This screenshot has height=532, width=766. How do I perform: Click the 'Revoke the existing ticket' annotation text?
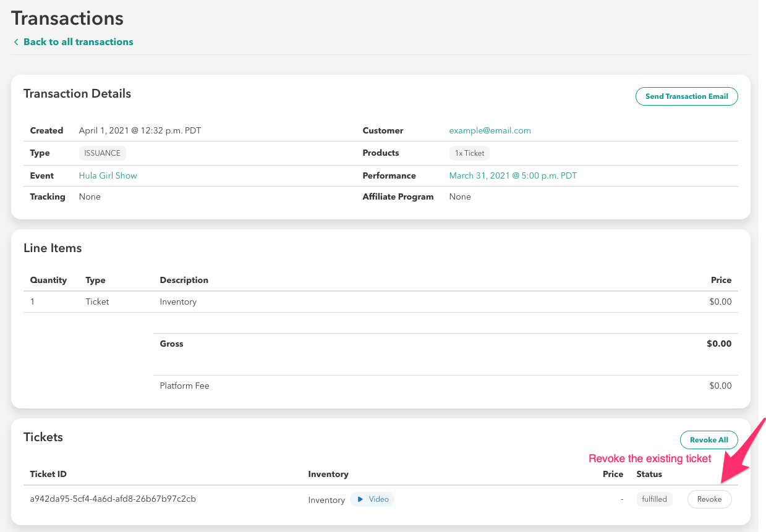[x=649, y=458]
